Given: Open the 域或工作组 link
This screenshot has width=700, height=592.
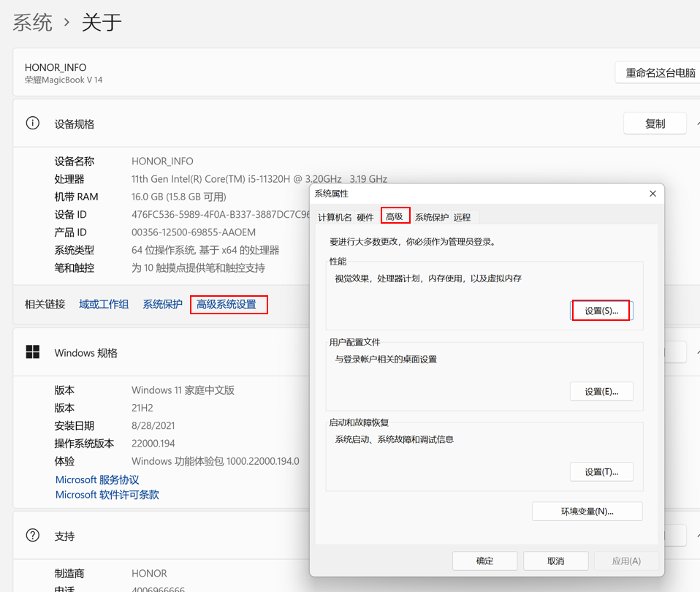Looking at the screenshot, I should point(104,304).
